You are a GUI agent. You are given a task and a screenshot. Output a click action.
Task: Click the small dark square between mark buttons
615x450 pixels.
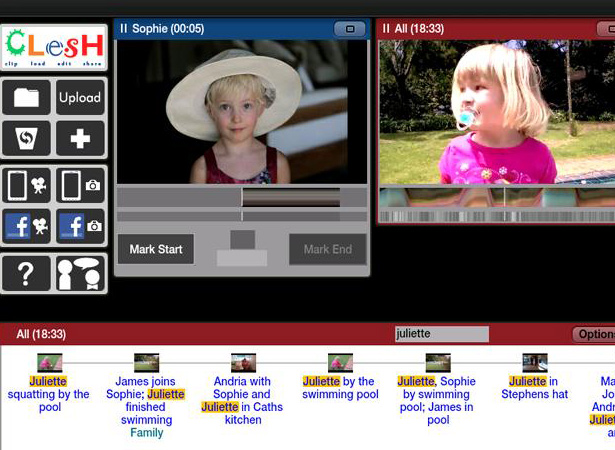tap(242, 240)
